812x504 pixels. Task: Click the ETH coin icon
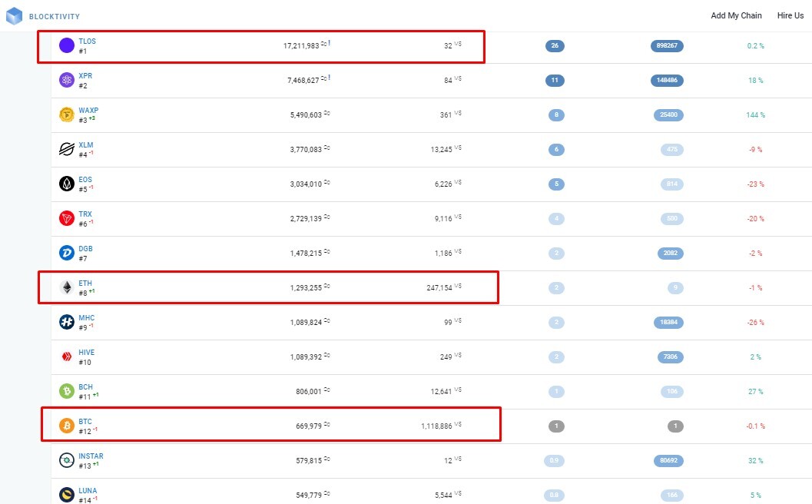coord(67,287)
